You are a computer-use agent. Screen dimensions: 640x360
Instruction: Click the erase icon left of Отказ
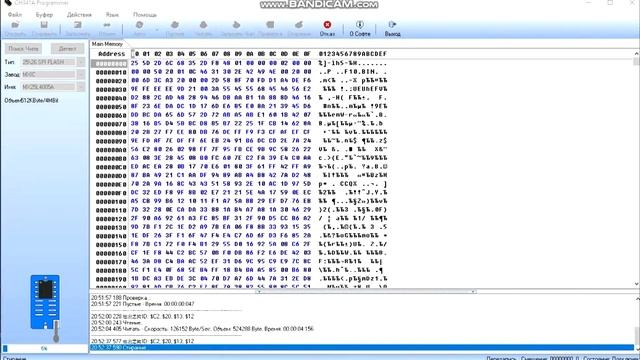[299, 25]
